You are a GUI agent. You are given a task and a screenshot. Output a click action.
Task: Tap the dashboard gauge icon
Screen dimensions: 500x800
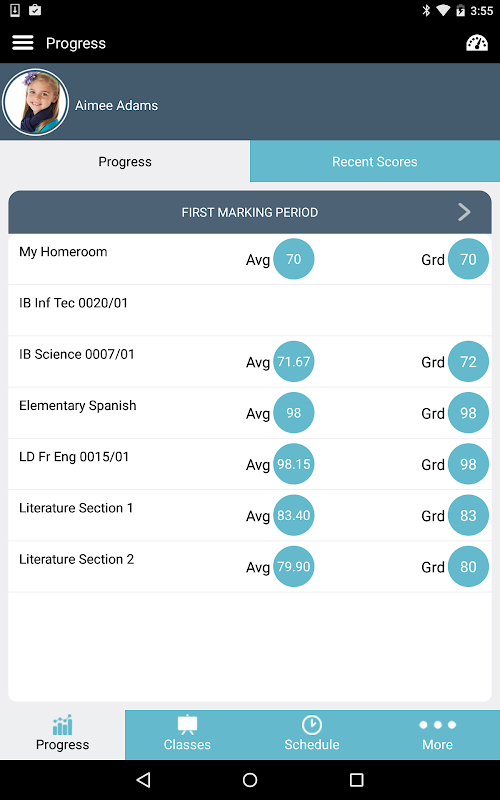click(477, 43)
